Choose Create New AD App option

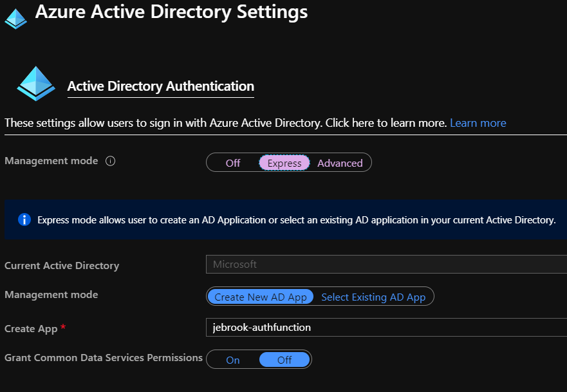261,297
